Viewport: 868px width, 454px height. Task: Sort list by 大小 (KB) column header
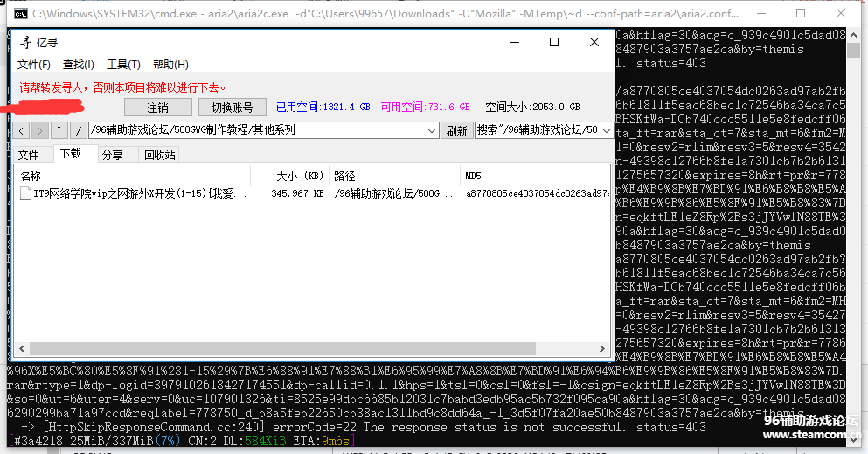[299, 176]
